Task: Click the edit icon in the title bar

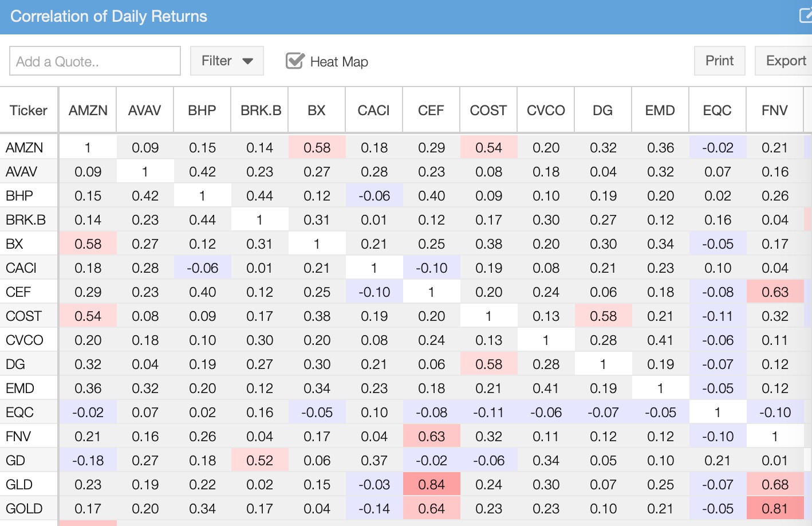Action: pos(806,15)
